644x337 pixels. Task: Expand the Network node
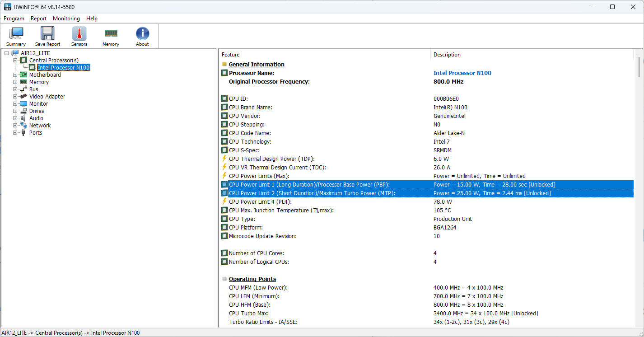pyautogui.click(x=15, y=126)
